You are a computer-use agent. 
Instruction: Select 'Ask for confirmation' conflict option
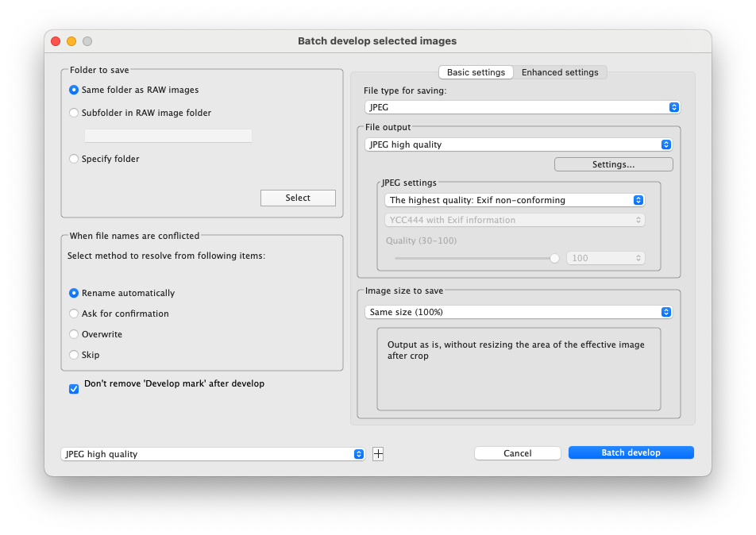75,314
